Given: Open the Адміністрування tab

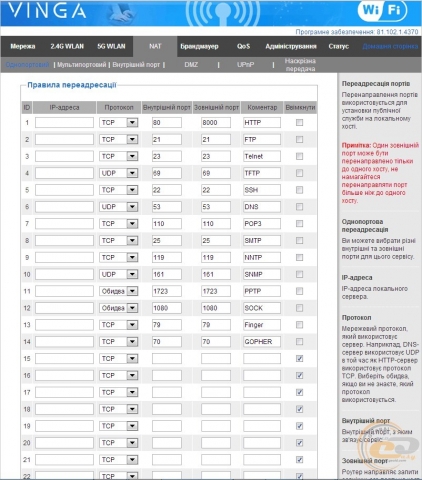Looking at the screenshot, I should coord(291,46).
